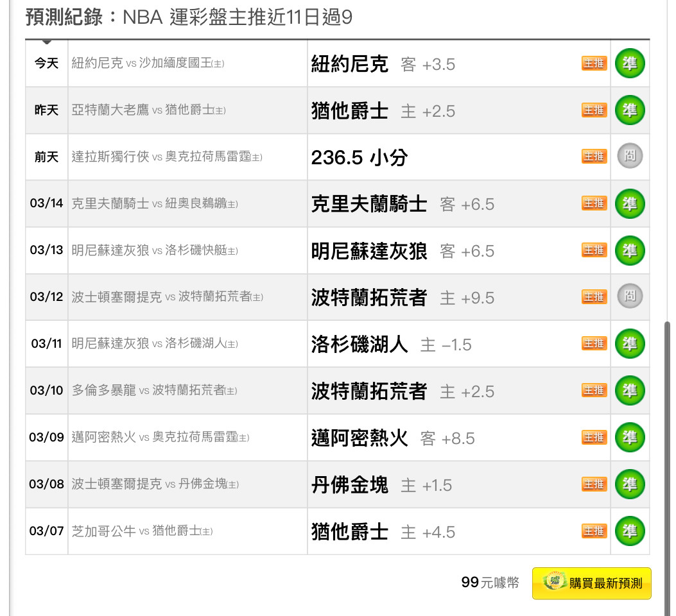676x616 pixels.
Task: Click the green 準 icon in 03/09 row
Action: tap(629, 438)
